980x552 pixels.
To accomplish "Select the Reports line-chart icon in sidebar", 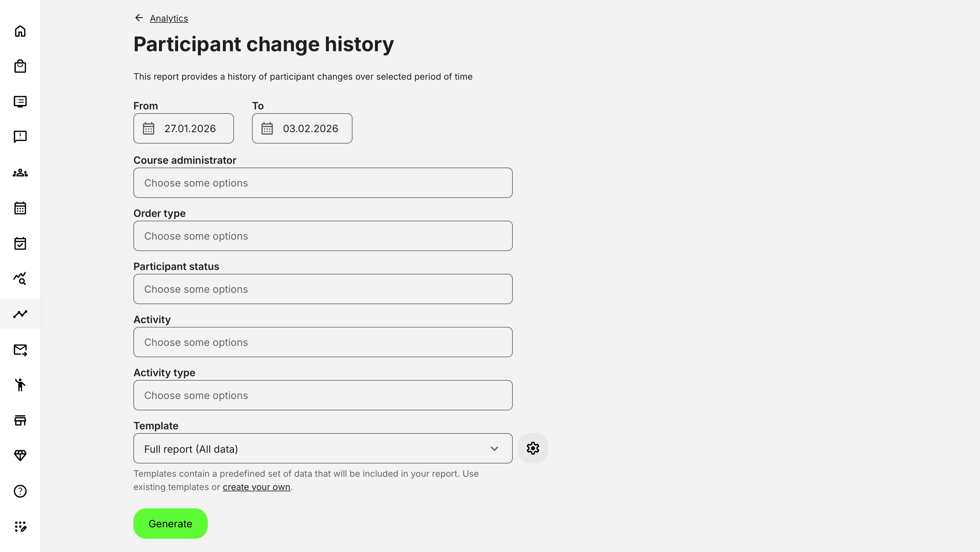I will pyautogui.click(x=20, y=314).
